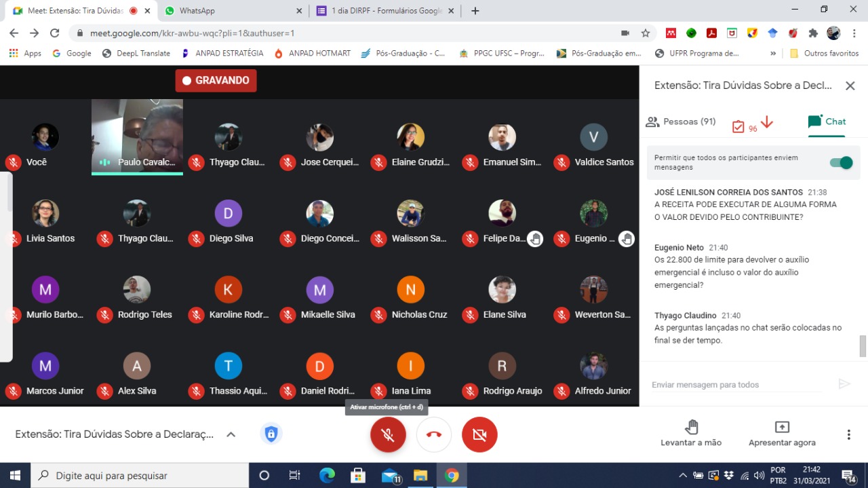Screen dimensions: 868x488
Task: Click Apresentar agora button
Action: [x=782, y=433]
